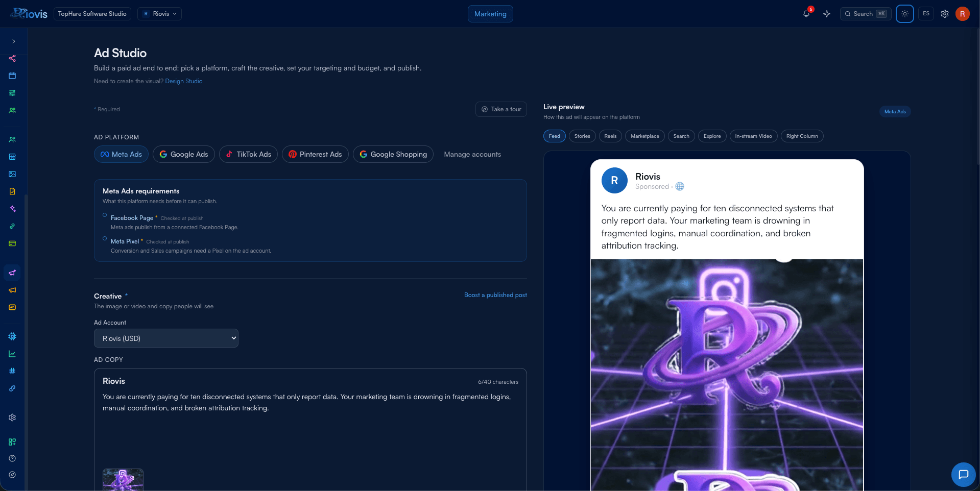
Task: Go to the Riovis logo home
Action: (29, 14)
